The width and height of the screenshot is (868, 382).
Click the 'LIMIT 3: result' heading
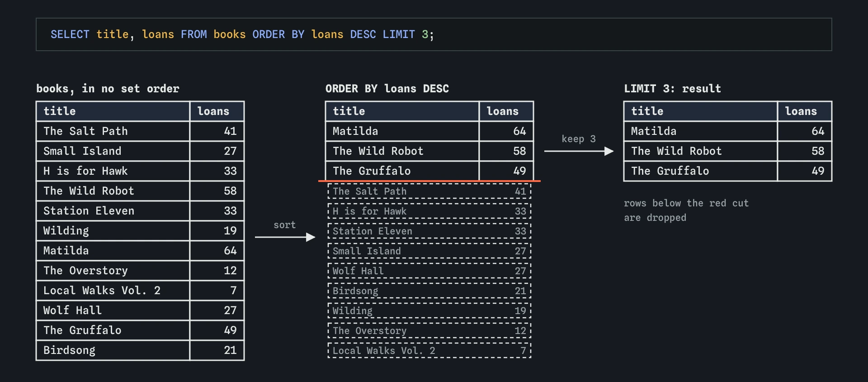tap(673, 89)
